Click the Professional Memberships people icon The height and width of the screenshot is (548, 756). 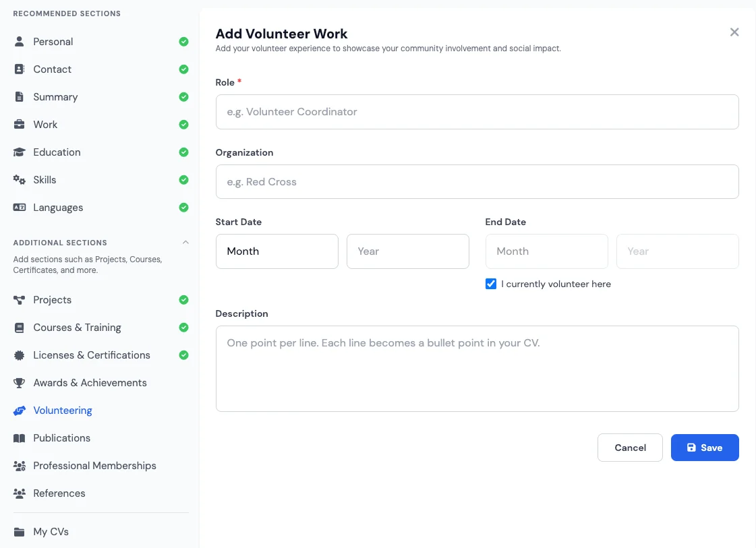point(20,466)
